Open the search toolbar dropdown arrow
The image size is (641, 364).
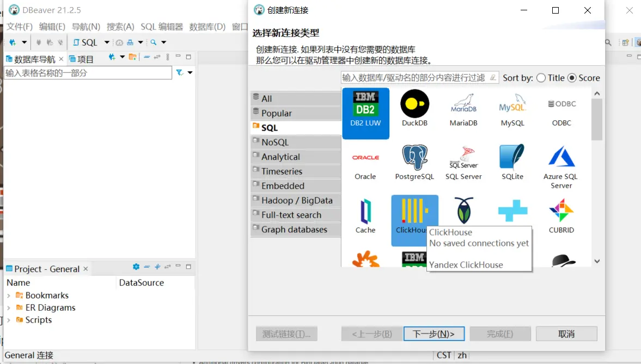(x=163, y=42)
